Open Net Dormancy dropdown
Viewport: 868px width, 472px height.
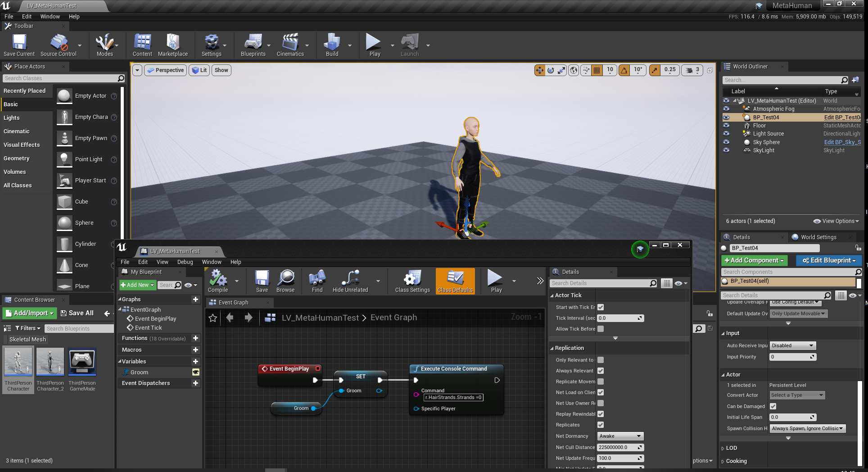pos(620,436)
